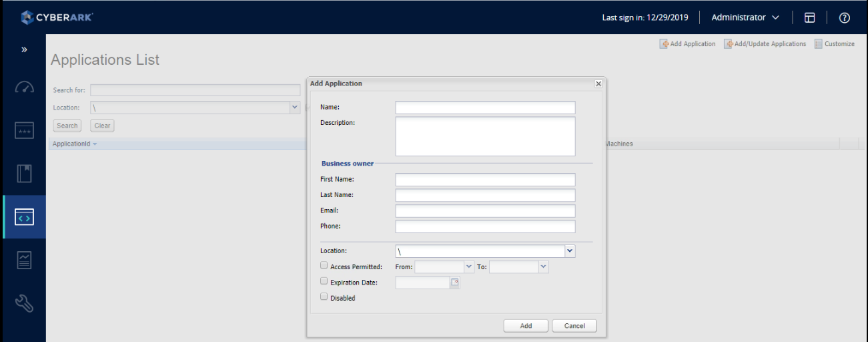This screenshot has width=868, height=342.
Task: Select the Applications code icon in sidebar
Action: [24, 217]
